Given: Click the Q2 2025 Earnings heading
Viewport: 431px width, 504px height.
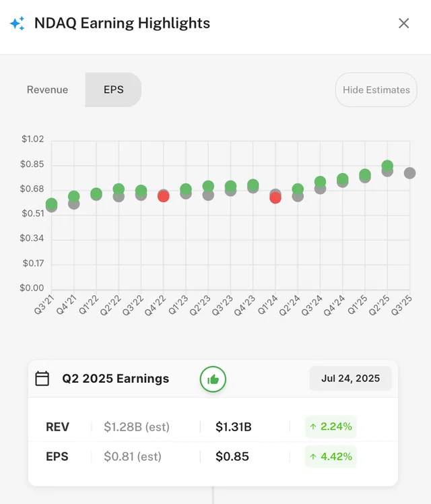Looking at the screenshot, I should (116, 379).
